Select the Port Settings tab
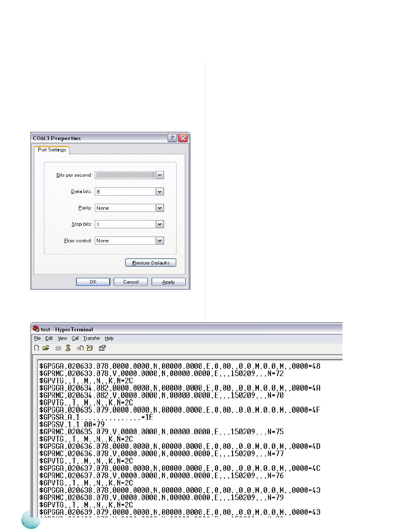411x532 pixels. tap(52, 149)
